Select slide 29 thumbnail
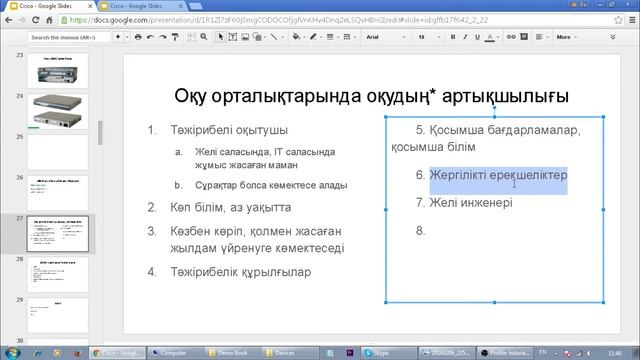This screenshot has width=640, height=360. 58,315
